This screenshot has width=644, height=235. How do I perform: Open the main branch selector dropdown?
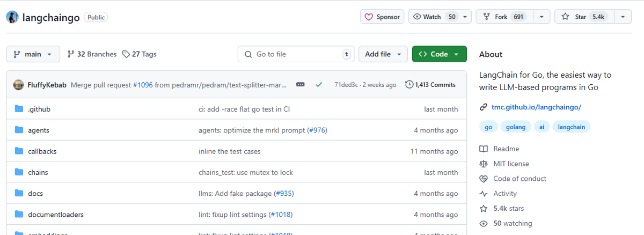[x=32, y=54]
